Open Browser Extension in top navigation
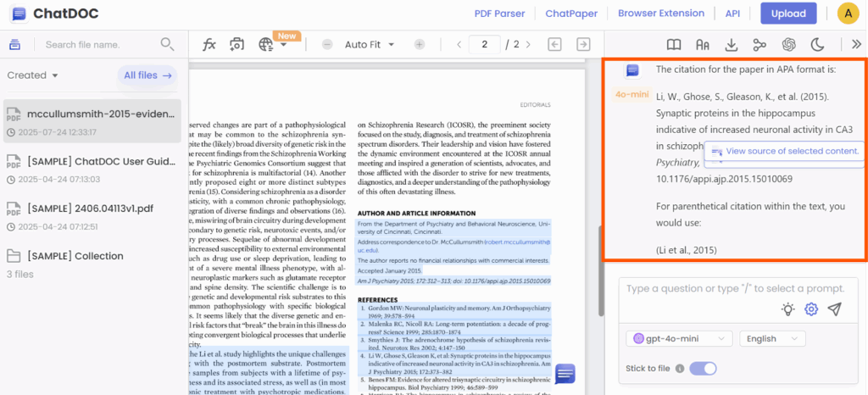Image resolution: width=868 pixels, height=395 pixels. click(x=661, y=14)
